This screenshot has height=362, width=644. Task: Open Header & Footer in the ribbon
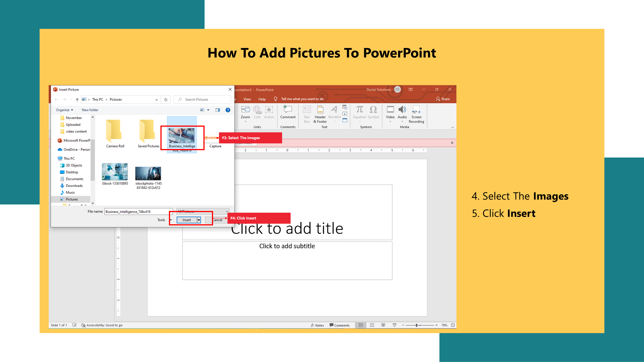[x=320, y=114]
